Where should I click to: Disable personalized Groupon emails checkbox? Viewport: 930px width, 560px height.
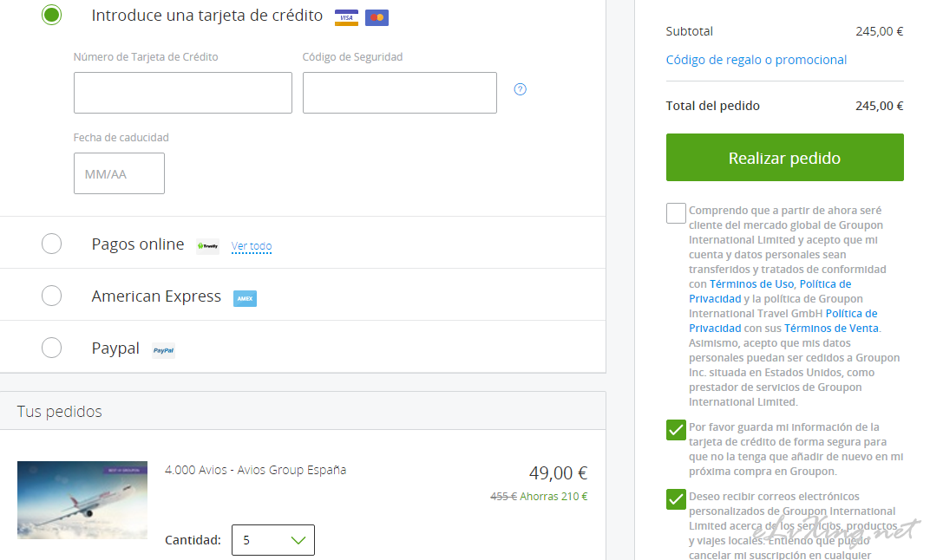[x=676, y=499]
